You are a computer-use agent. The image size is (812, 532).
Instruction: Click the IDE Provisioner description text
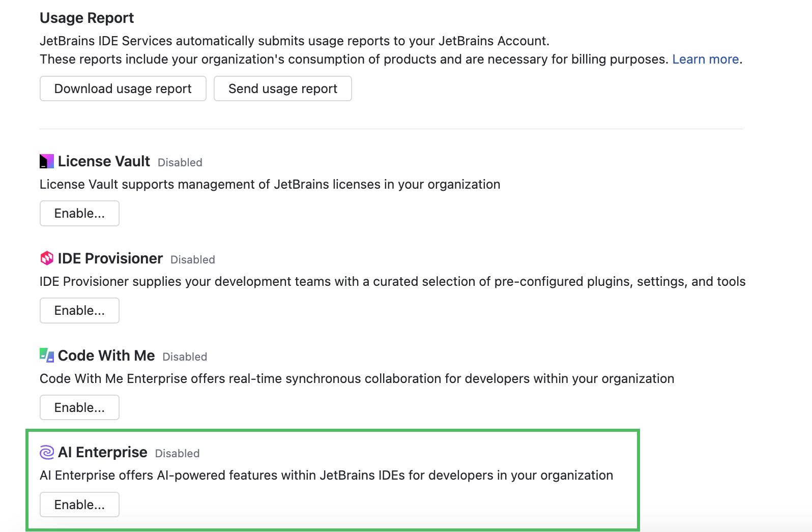click(x=392, y=281)
